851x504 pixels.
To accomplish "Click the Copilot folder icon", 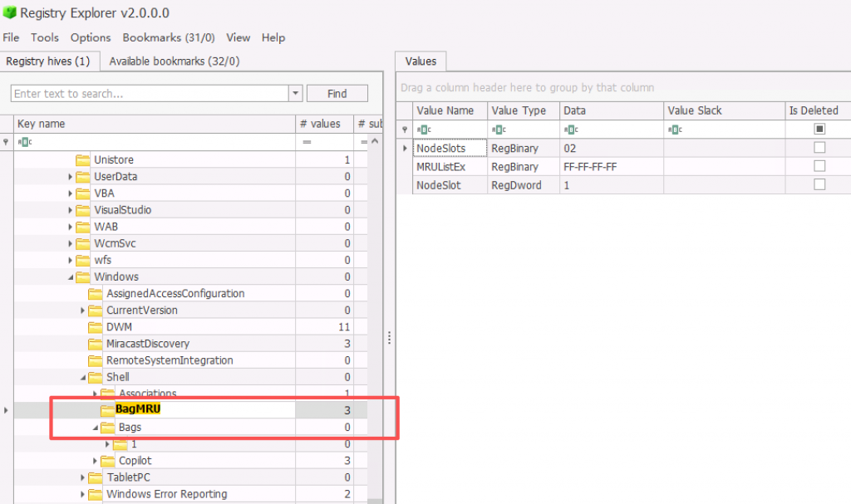I will (x=107, y=461).
